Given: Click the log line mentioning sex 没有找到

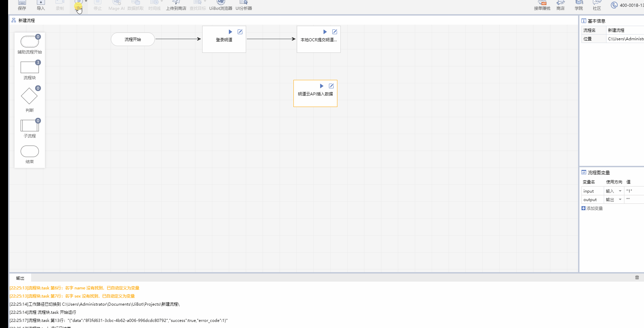Looking at the screenshot, I should [72, 296].
